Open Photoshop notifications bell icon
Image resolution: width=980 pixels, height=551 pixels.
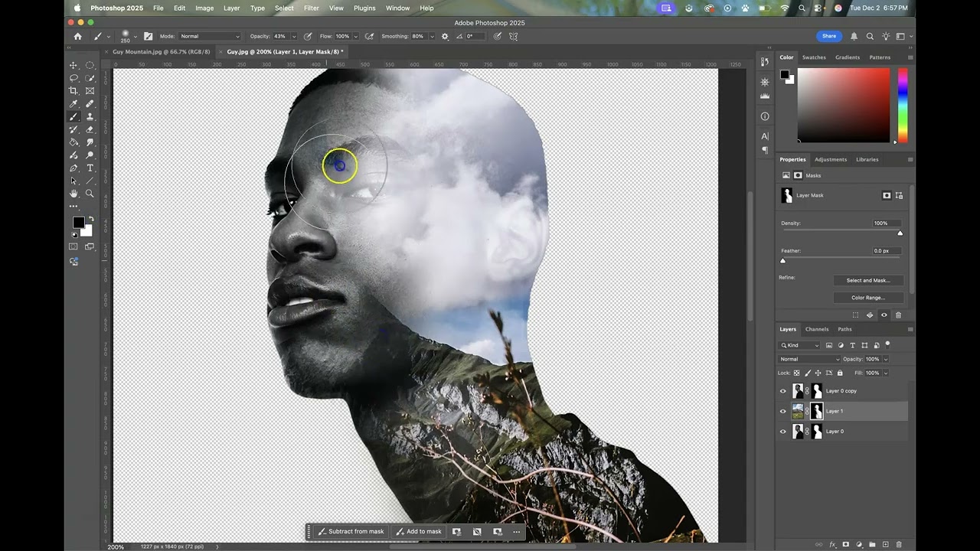(854, 36)
